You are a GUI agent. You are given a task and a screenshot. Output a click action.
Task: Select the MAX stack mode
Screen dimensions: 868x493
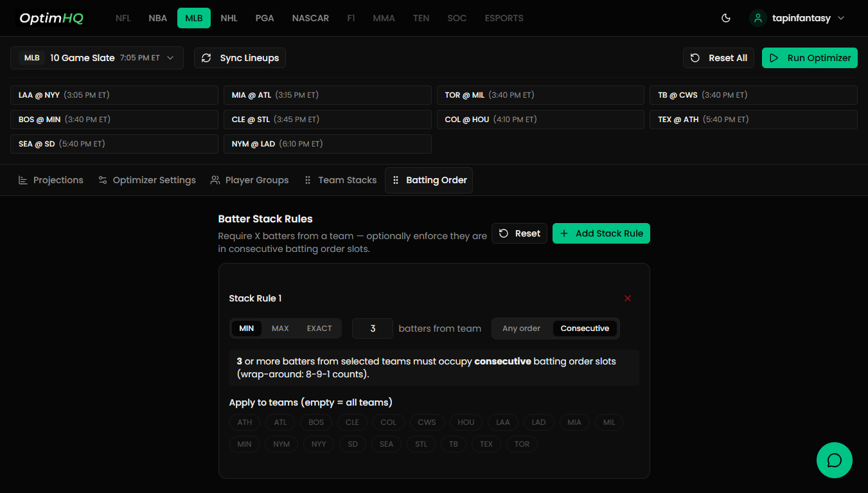[280, 328]
